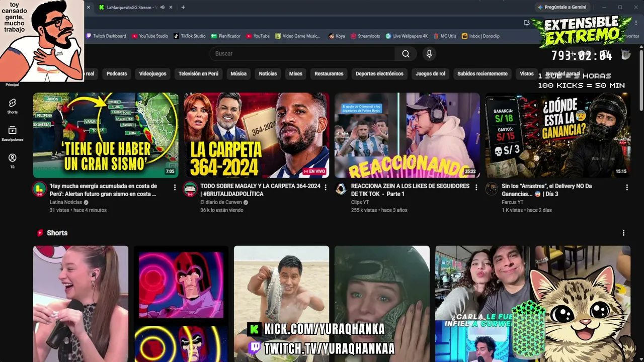Play the 'La Carpeta 364-2024' live thumbnail
This screenshot has width=644, height=362.
tap(257, 135)
